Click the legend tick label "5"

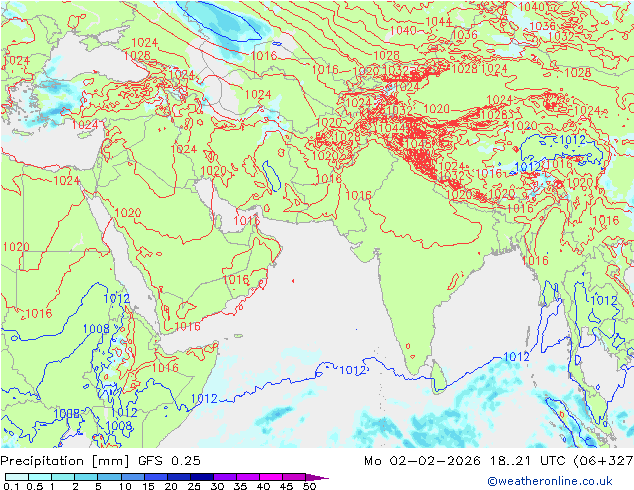click(98, 486)
